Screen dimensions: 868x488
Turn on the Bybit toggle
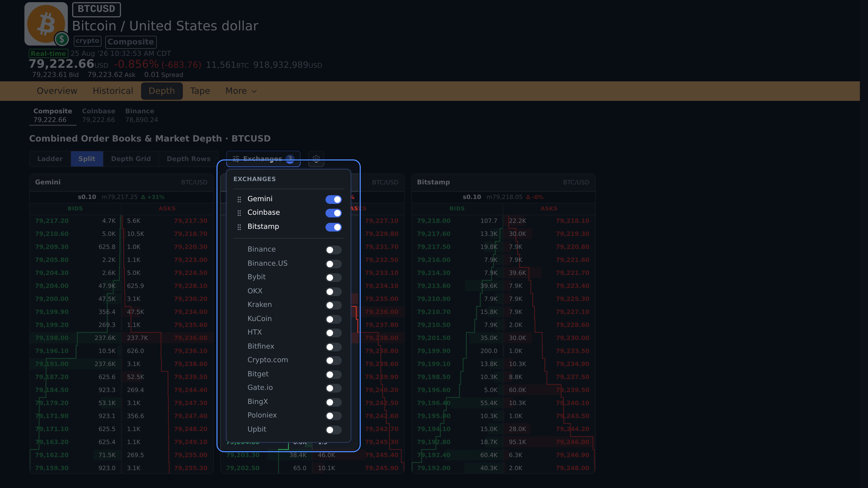point(333,278)
